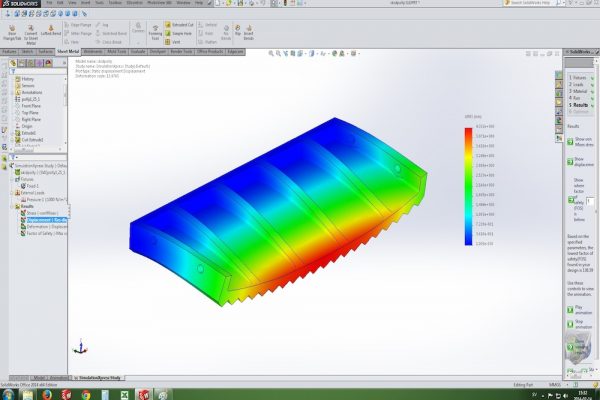Collapse the Results tree node
This screenshot has width=600, height=400.
12,205
